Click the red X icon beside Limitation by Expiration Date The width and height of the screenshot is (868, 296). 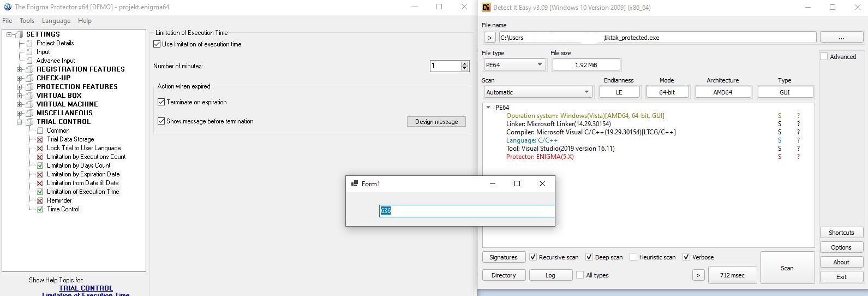point(40,174)
